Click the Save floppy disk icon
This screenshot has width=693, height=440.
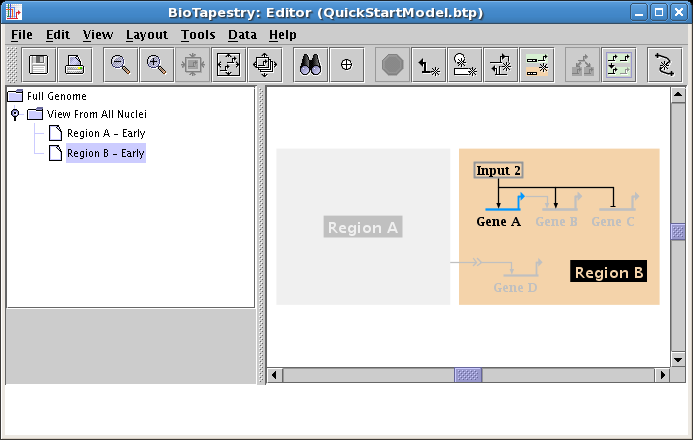[40, 64]
